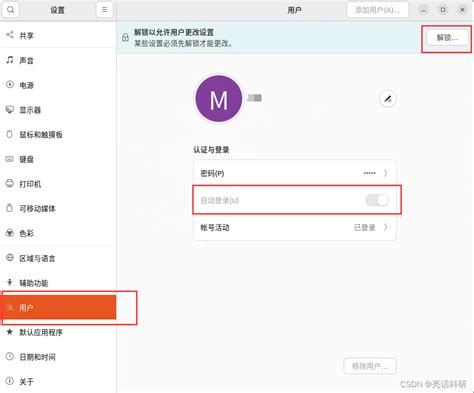Click the pencil edit icon next to avatar
The width and height of the screenshot is (474, 393).
(388, 99)
